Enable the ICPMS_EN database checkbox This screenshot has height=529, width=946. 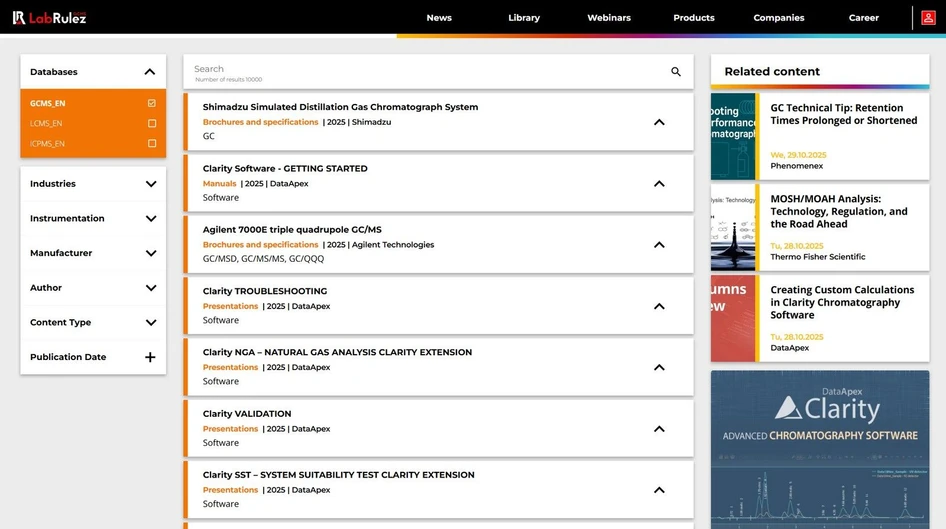click(x=152, y=143)
